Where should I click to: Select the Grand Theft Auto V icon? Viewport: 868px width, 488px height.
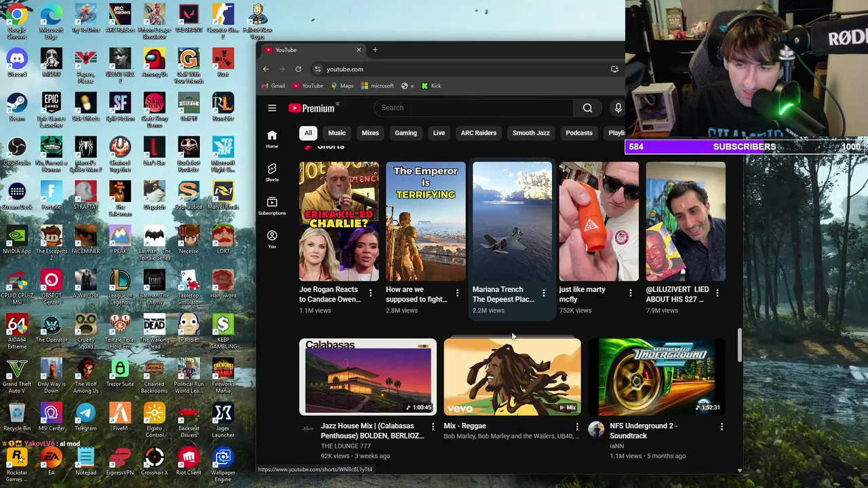click(17, 376)
